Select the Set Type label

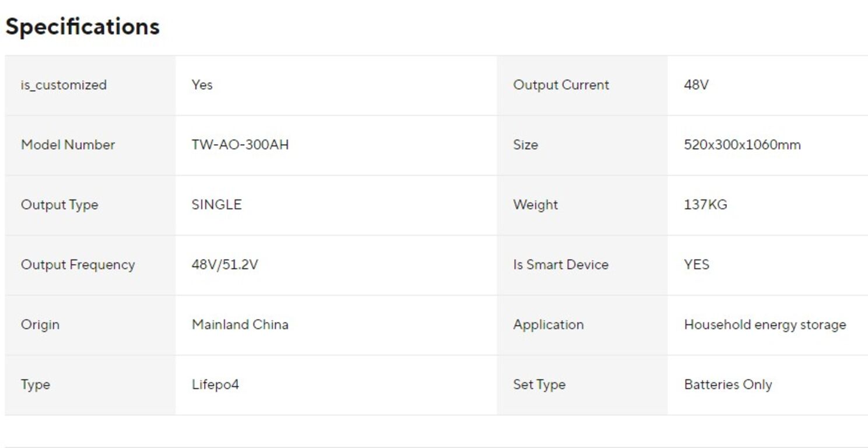[539, 385]
